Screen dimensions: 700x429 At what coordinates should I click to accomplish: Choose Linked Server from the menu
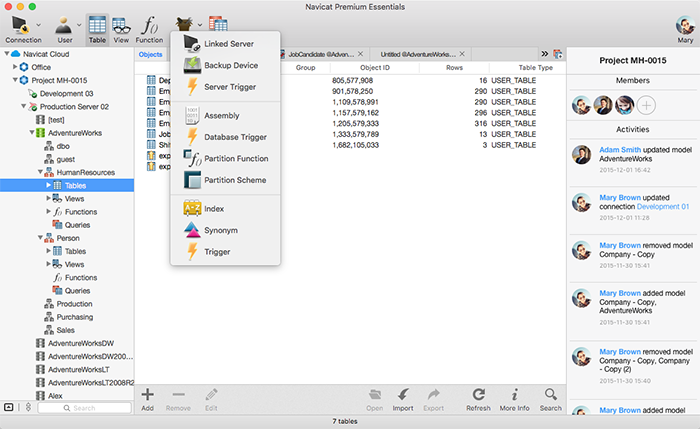(225, 44)
